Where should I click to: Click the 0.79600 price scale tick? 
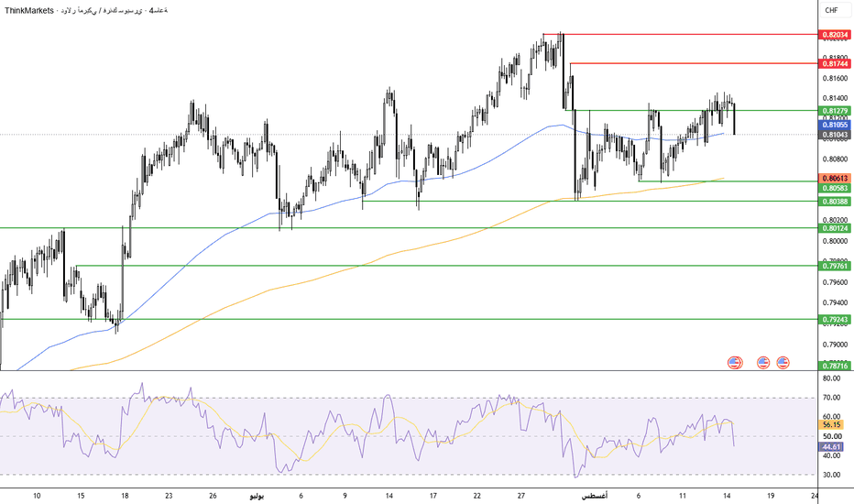[836, 282]
